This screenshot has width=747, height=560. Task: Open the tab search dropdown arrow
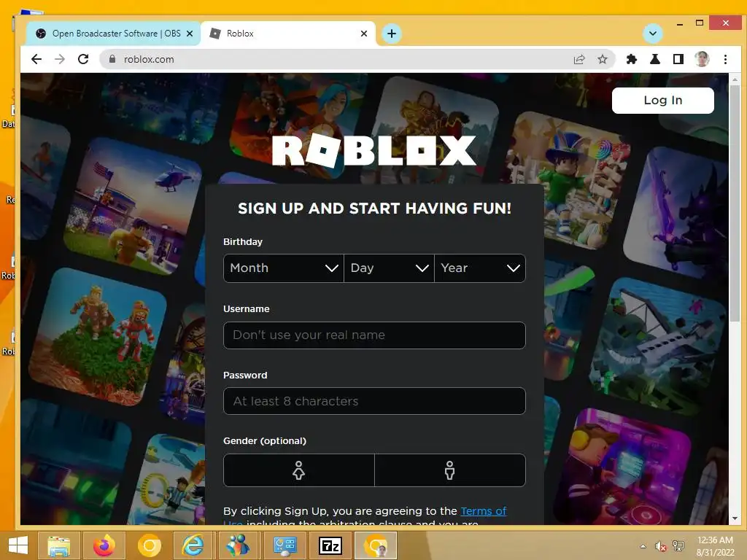(653, 34)
